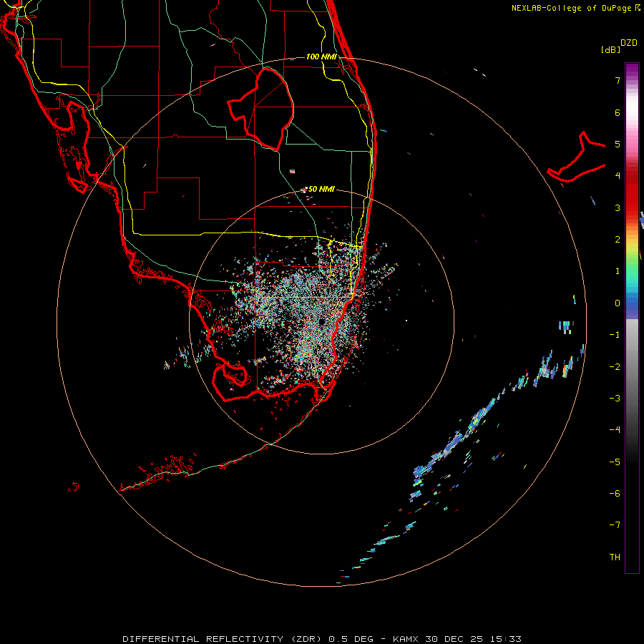Click the scale value 5 label
The image size is (644, 644).
(618, 144)
